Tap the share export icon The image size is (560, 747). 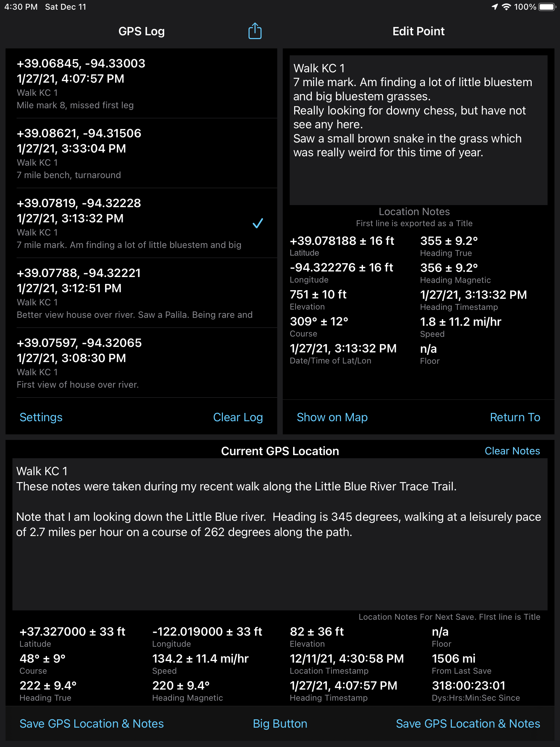[x=255, y=31]
